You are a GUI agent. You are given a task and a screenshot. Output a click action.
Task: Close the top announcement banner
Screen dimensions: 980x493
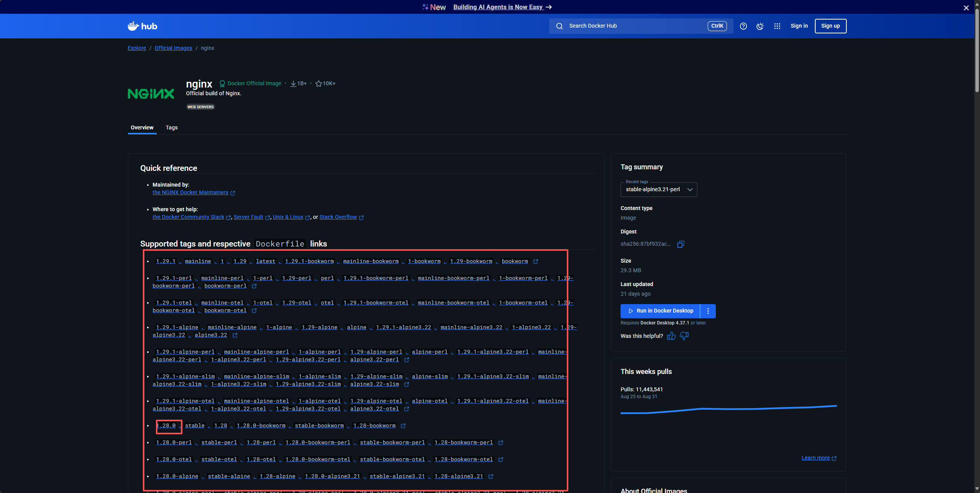pos(966,8)
